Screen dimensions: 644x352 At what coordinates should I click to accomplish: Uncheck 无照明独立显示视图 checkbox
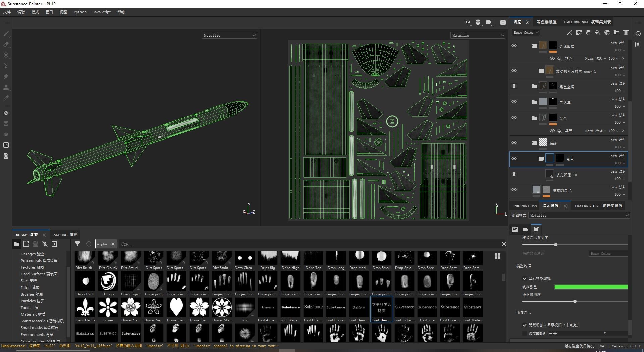click(525, 325)
